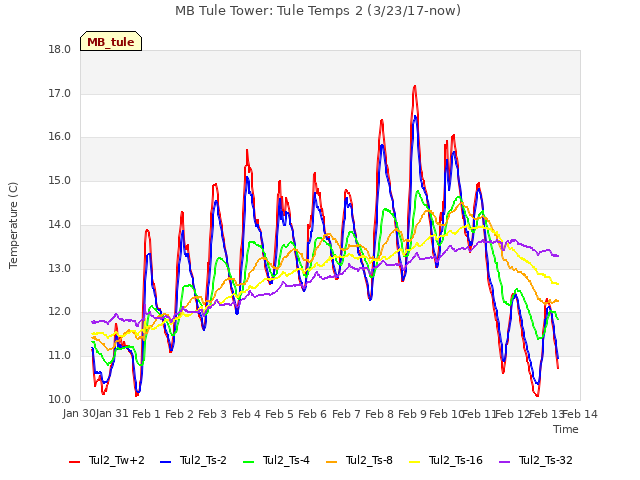The width and height of the screenshot is (640, 480).
Task: Click the Feb 14 date tick label
Action: tap(580, 414)
